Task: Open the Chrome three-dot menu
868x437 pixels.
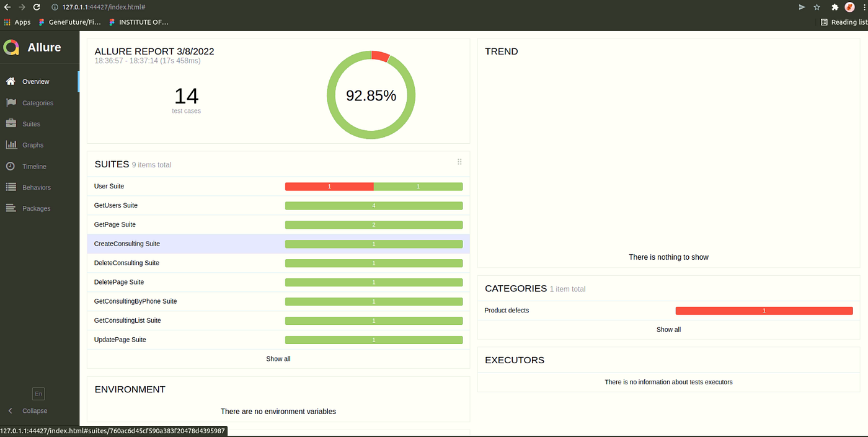Action: click(864, 7)
